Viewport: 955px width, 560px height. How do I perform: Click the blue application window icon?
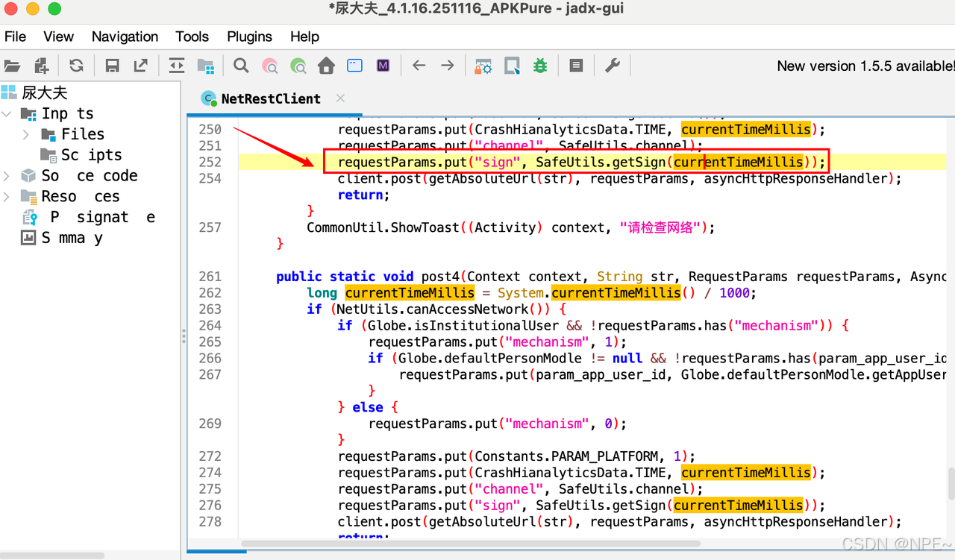pos(355,66)
